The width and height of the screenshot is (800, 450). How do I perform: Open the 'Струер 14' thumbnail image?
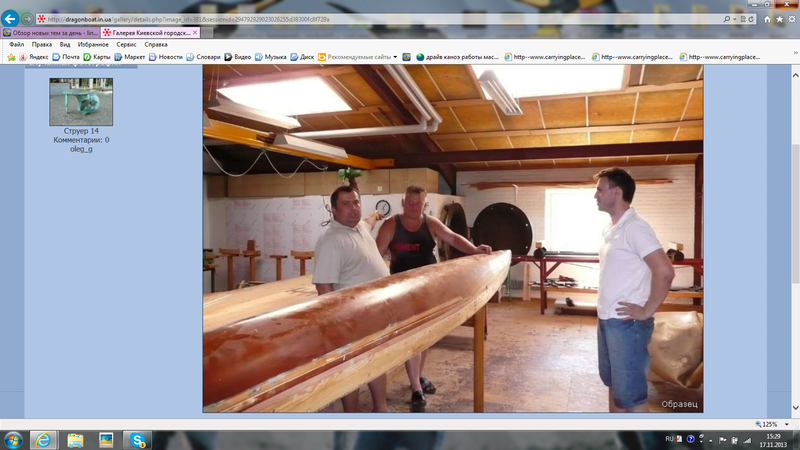pos(81,102)
